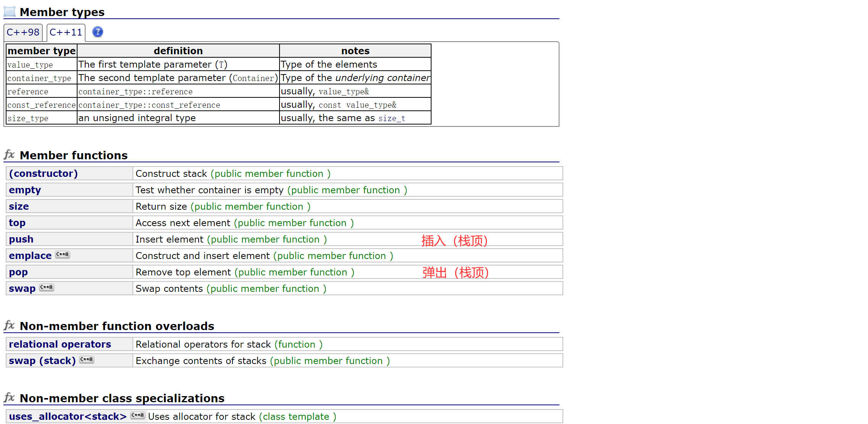Click the fx icon beside Member functions
The image size is (868, 424).
(x=10, y=155)
